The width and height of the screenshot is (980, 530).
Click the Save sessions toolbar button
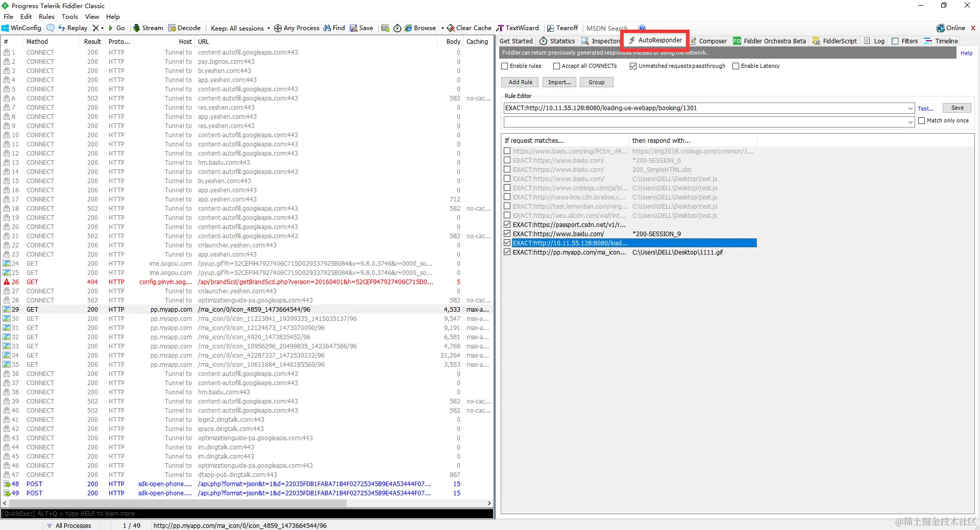[361, 28]
